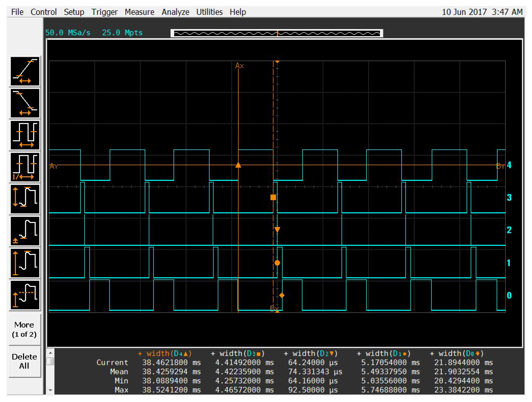
Task: Open the Trigger menu
Action: tap(104, 12)
